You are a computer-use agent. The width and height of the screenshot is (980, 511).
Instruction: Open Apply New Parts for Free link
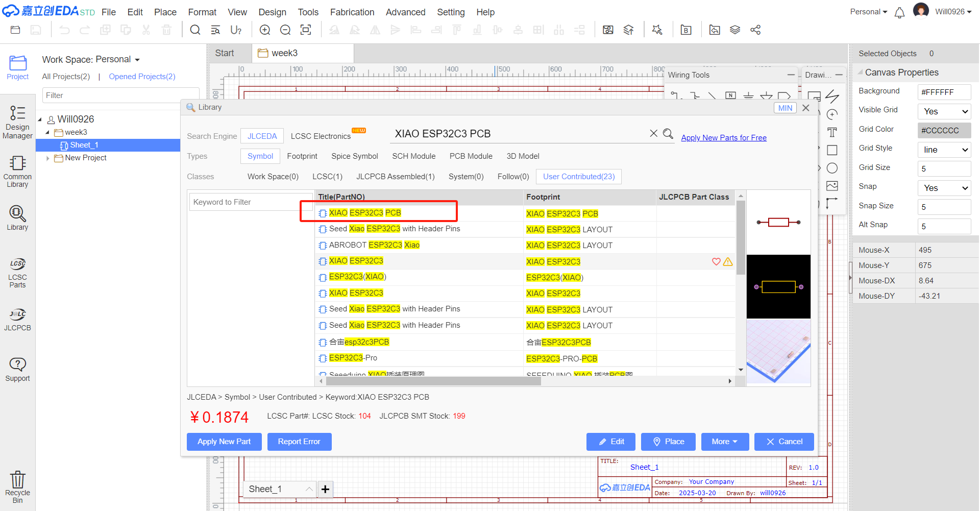pos(723,138)
